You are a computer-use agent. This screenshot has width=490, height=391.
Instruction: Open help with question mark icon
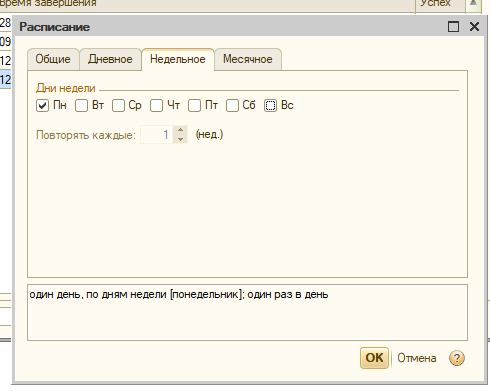click(x=457, y=358)
